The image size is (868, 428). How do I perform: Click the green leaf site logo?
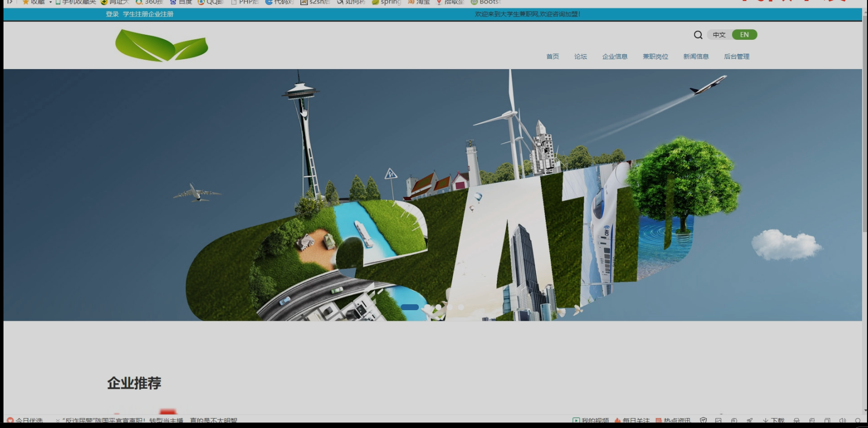162,45
